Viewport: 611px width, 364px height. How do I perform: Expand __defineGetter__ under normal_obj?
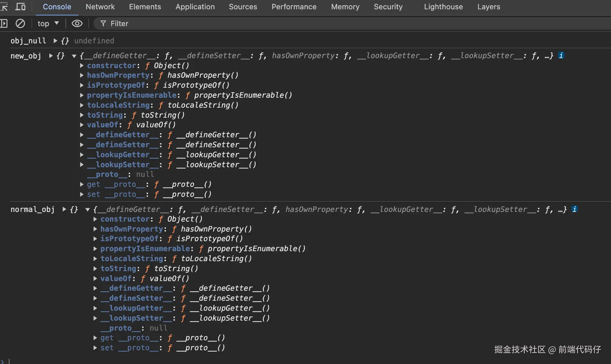click(x=95, y=288)
